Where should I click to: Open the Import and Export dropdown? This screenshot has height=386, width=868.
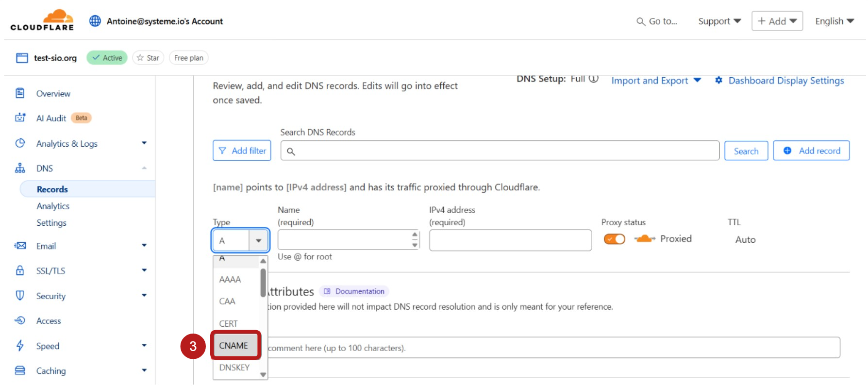click(656, 81)
